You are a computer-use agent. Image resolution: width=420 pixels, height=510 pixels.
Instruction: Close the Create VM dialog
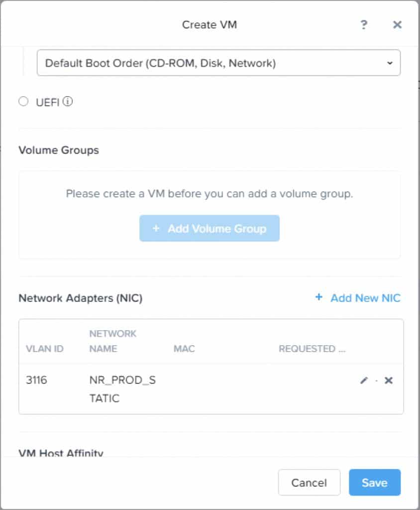[397, 25]
